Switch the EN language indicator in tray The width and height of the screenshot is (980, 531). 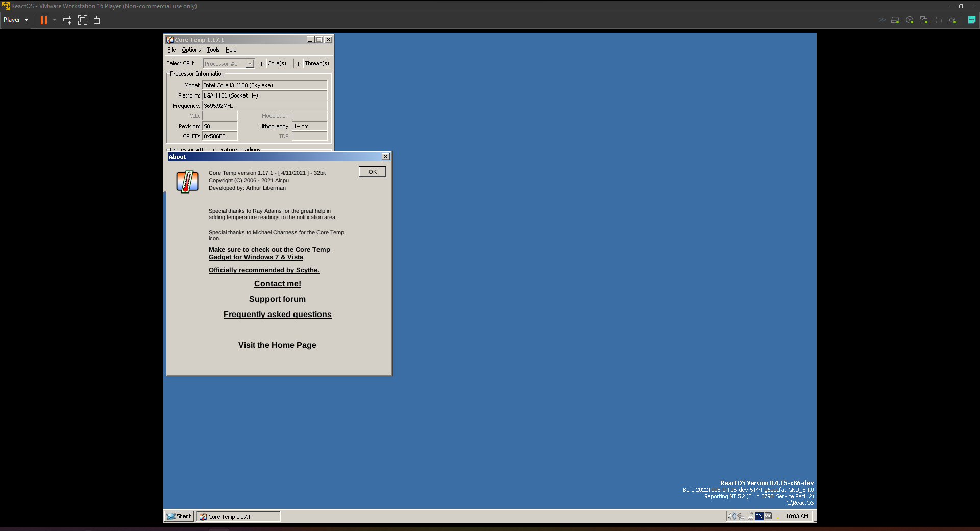759,516
